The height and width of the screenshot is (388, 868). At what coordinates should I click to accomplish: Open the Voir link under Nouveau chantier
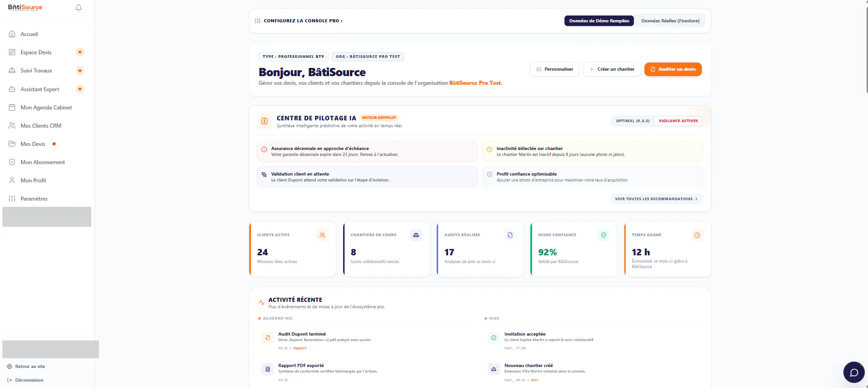tap(534, 380)
